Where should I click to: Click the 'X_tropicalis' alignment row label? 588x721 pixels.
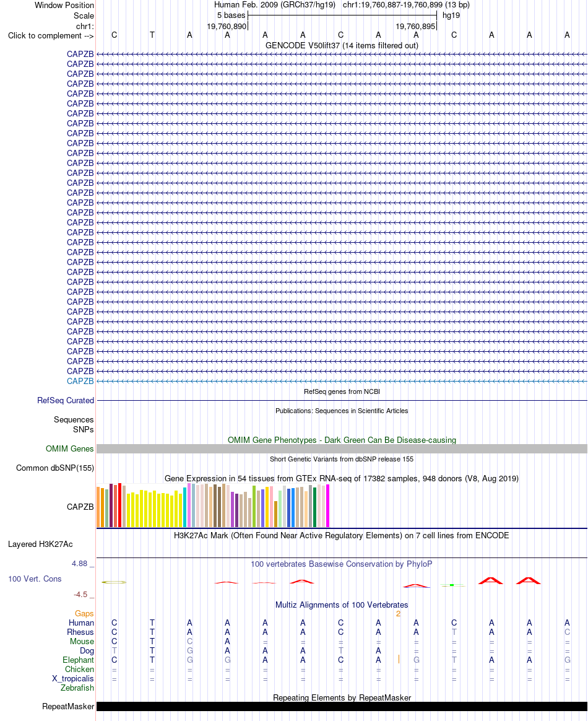click(x=72, y=679)
